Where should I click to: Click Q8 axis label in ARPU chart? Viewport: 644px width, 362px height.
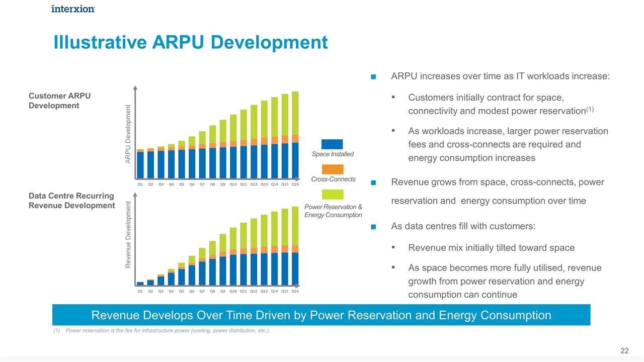click(212, 185)
